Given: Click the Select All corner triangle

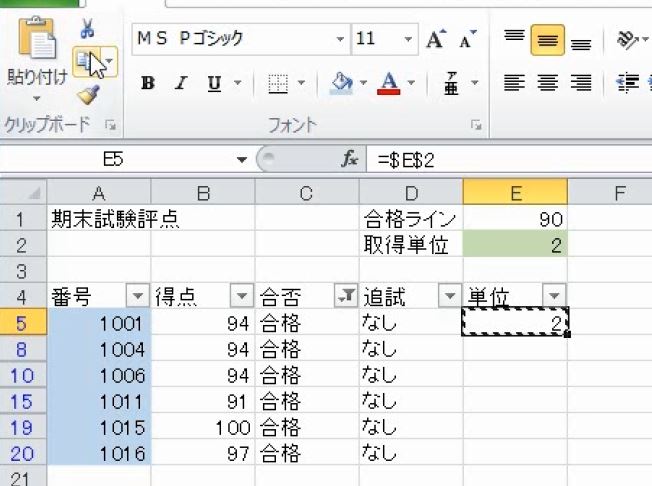Looking at the screenshot, I should pyautogui.click(x=24, y=192).
